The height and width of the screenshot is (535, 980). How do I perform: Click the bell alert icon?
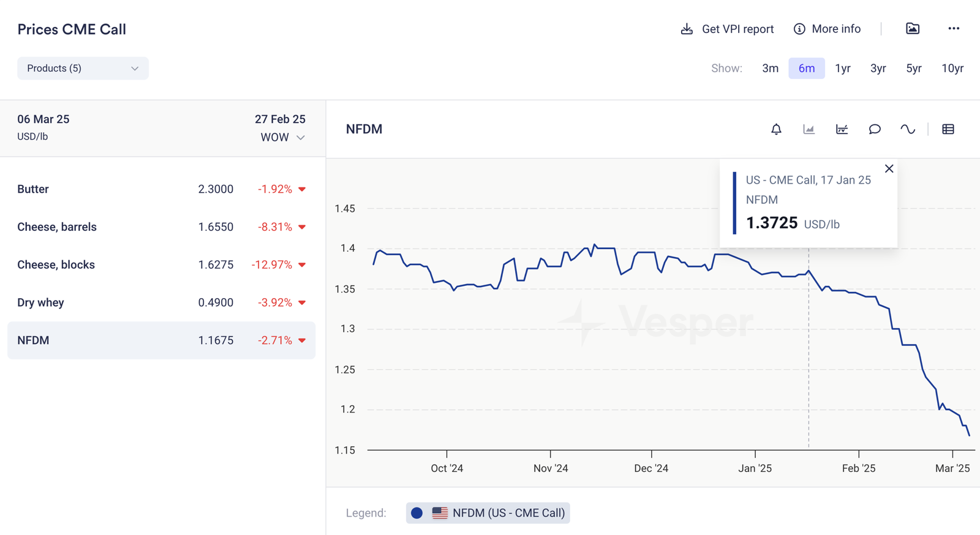tap(776, 129)
